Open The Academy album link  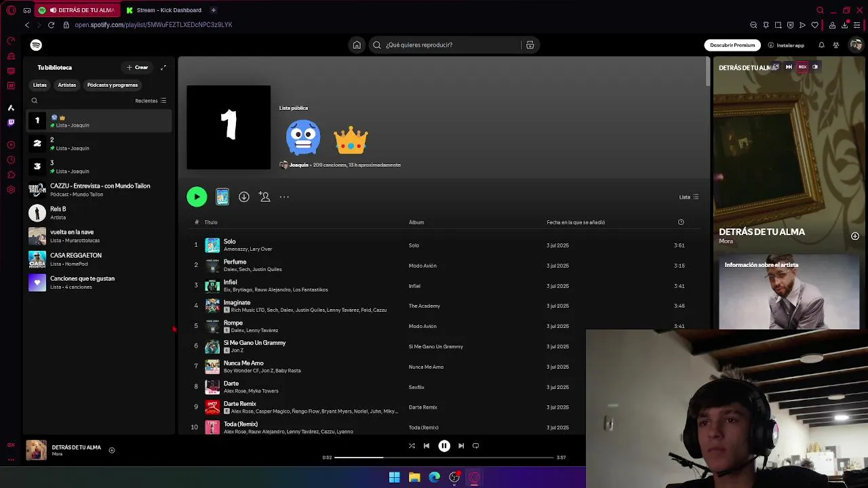[425, 306]
